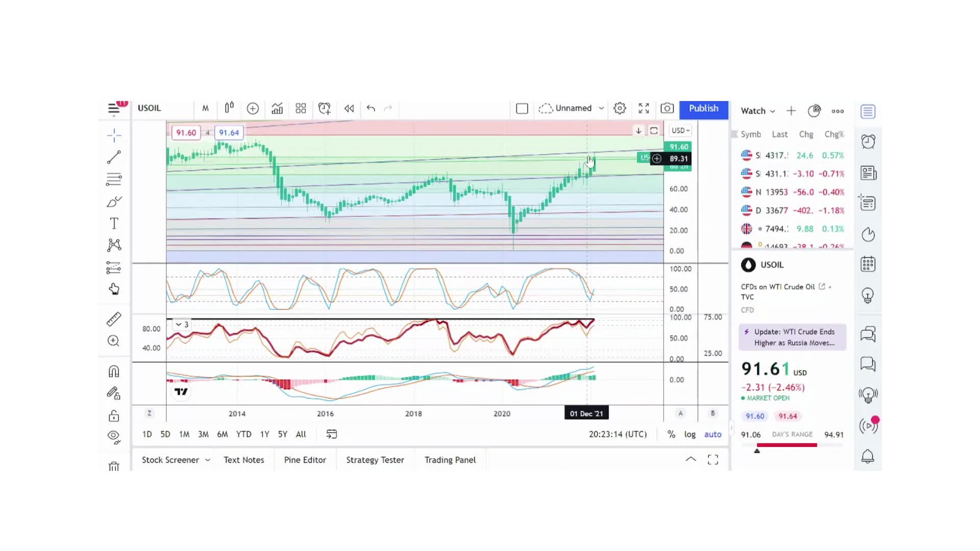Select the ruler measure tool
This screenshot has width=980, height=551.
[114, 319]
